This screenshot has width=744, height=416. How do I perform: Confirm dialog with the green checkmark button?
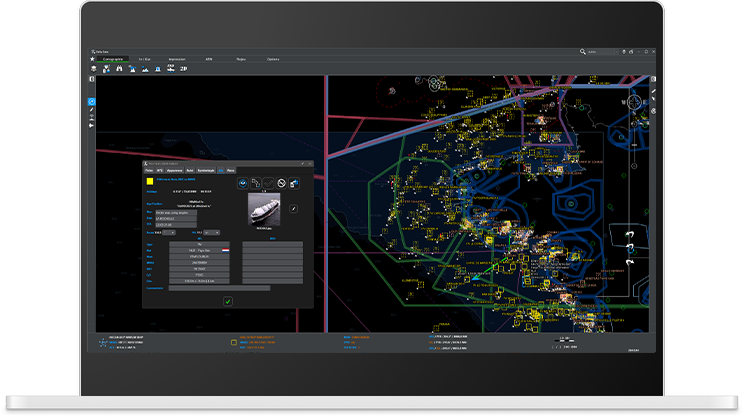[x=228, y=300]
